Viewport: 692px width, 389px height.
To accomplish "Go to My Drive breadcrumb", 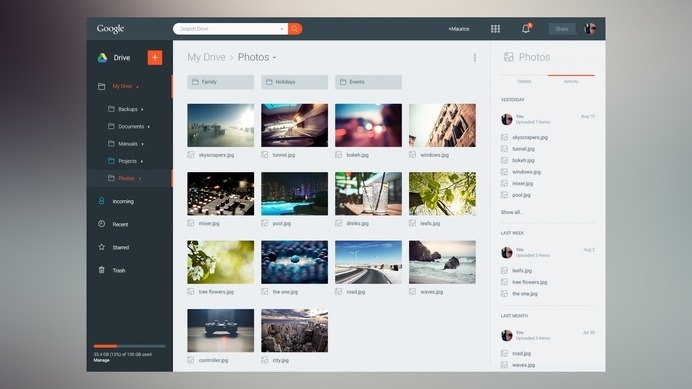I will tap(206, 57).
